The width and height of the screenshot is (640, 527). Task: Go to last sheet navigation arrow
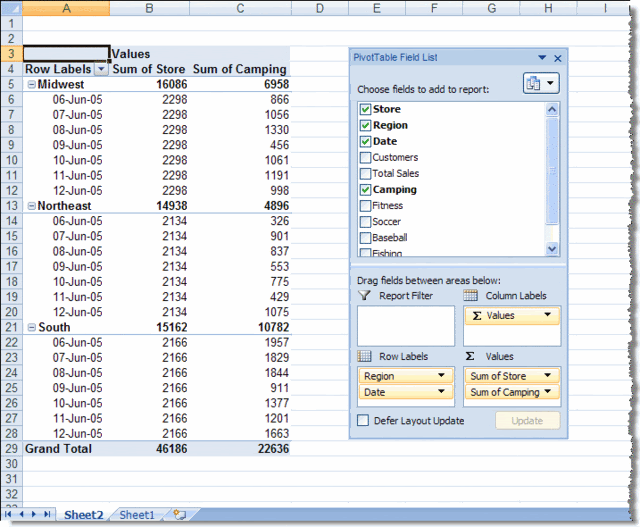pos(47,514)
